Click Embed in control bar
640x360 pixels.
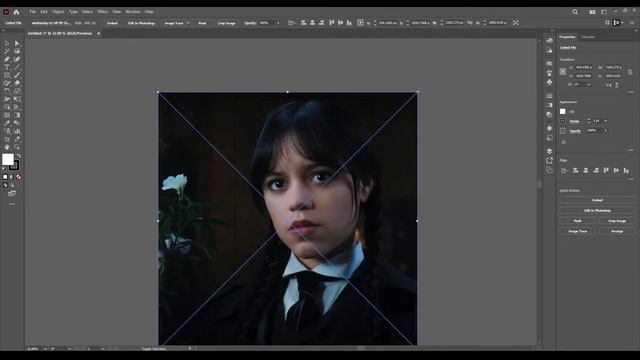click(x=112, y=23)
